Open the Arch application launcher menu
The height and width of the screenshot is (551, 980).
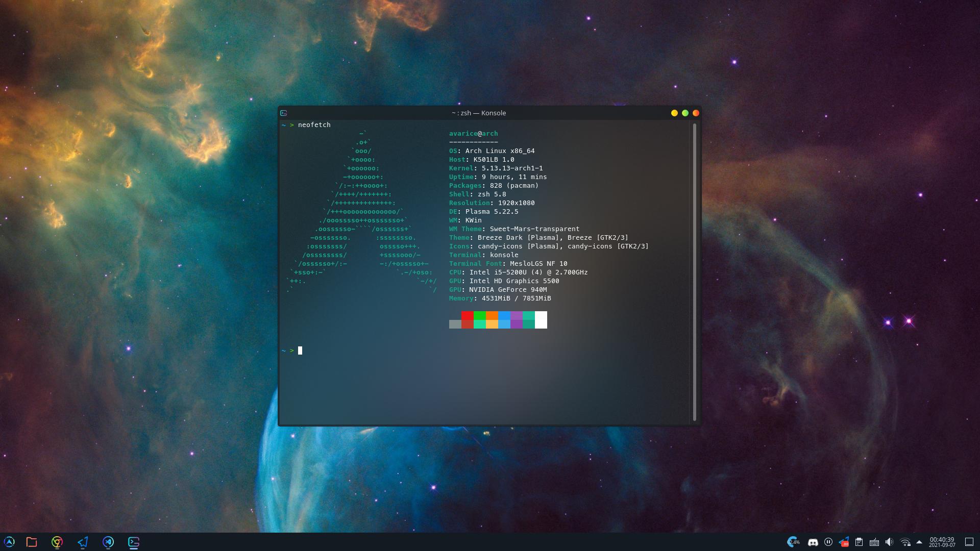click(9, 542)
